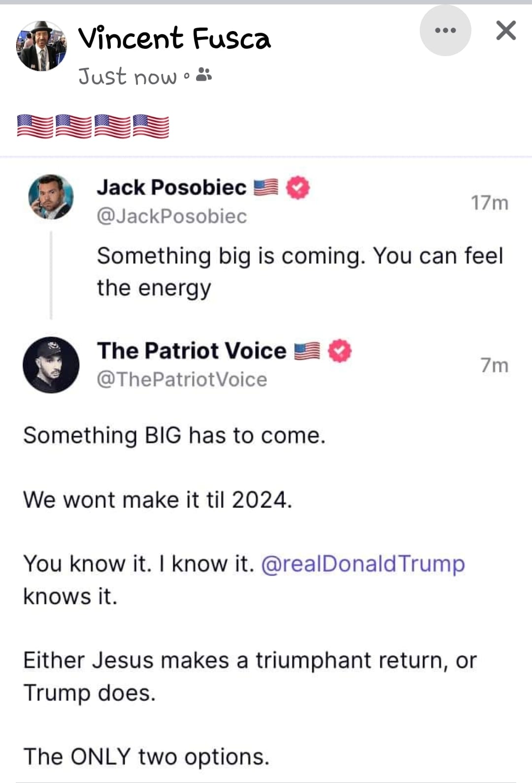This screenshot has height=783, width=532.
Task: Click the verified badge beside Jack Posobiec
Action: click(298, 188)
